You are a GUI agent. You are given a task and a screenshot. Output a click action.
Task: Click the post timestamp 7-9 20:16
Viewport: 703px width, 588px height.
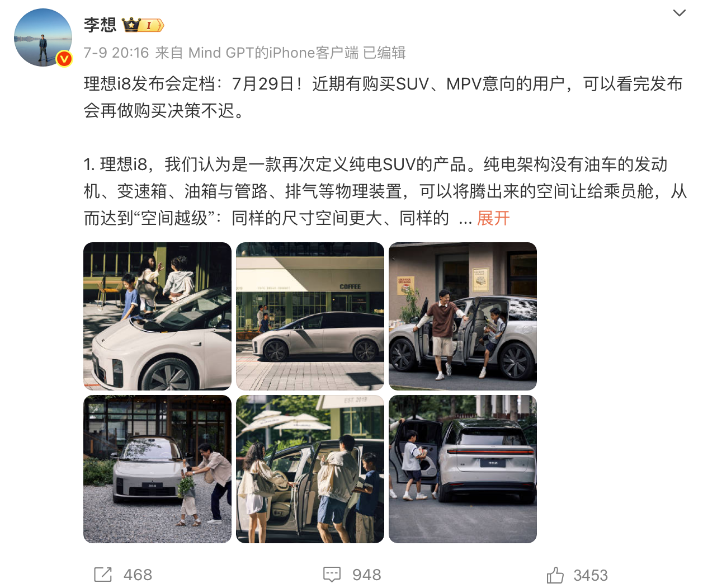pos(116,53)
